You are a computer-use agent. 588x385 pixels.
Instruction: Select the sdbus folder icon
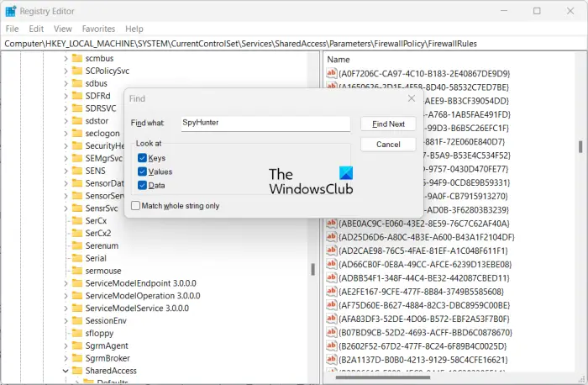click(77, 83)
